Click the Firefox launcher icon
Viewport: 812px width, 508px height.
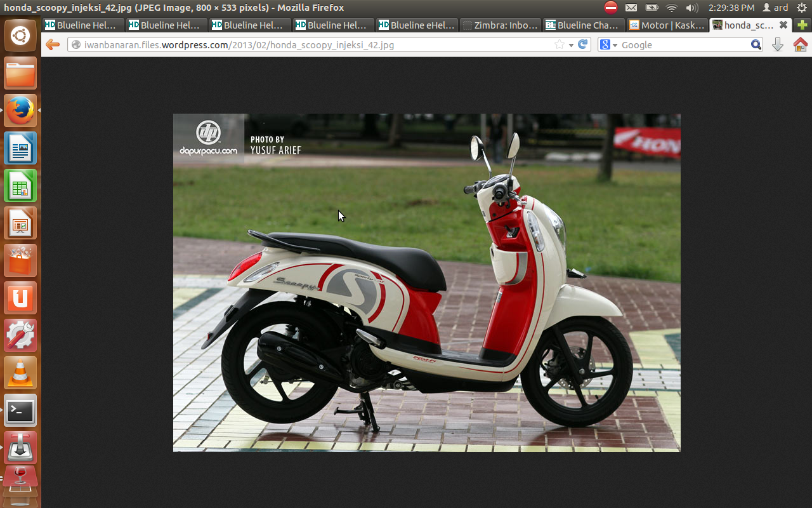pos(20,110)
